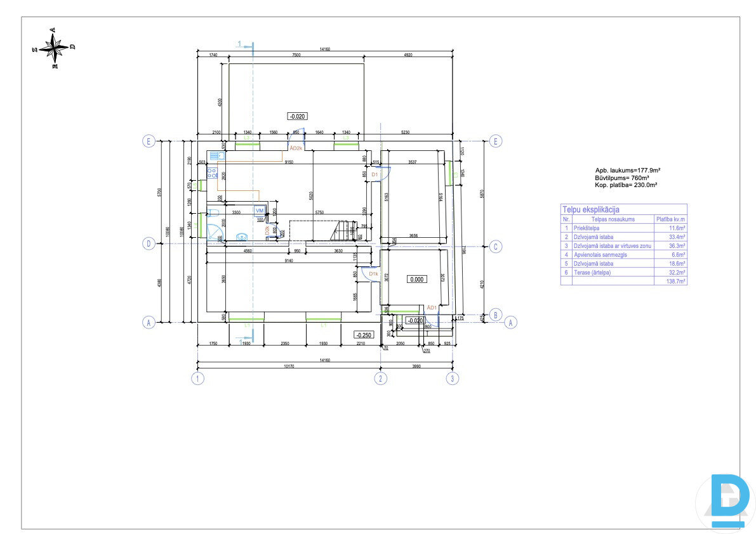Click the toilet symbol in the bathroom
The width and height of the screenshot is (756, 534).
tap(213, 213)
